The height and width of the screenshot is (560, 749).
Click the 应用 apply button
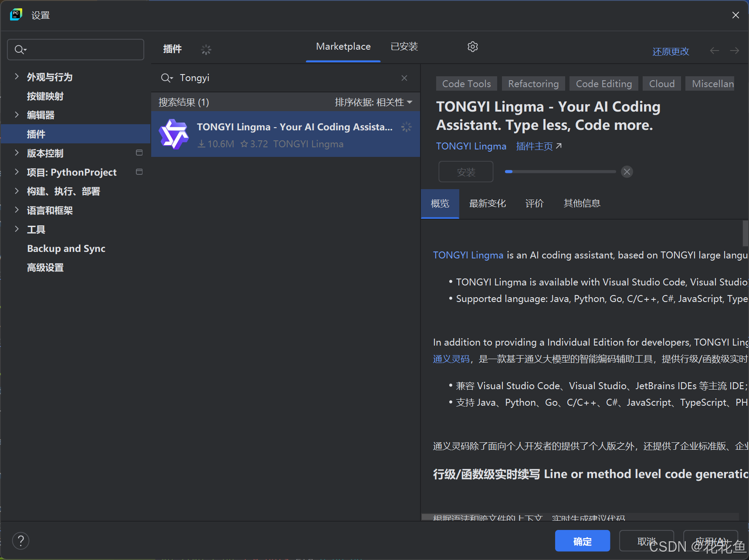(x=711, y=541)
